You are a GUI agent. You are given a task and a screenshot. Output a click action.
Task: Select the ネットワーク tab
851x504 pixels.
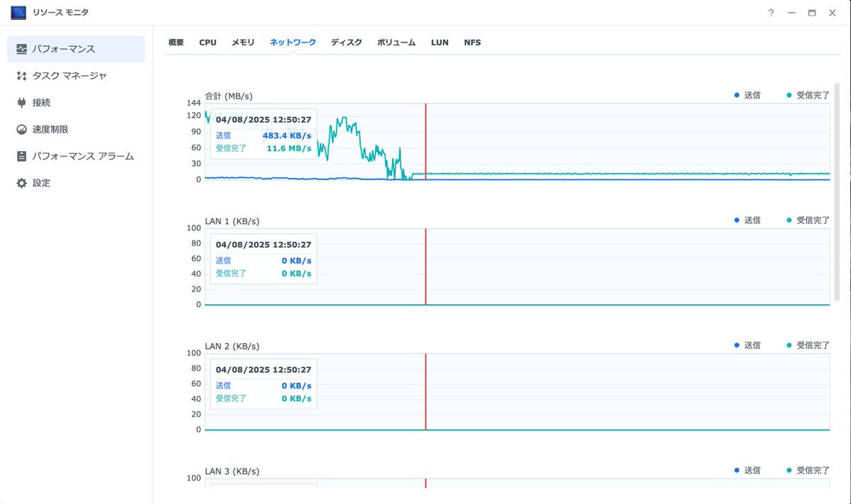[293, 43]
